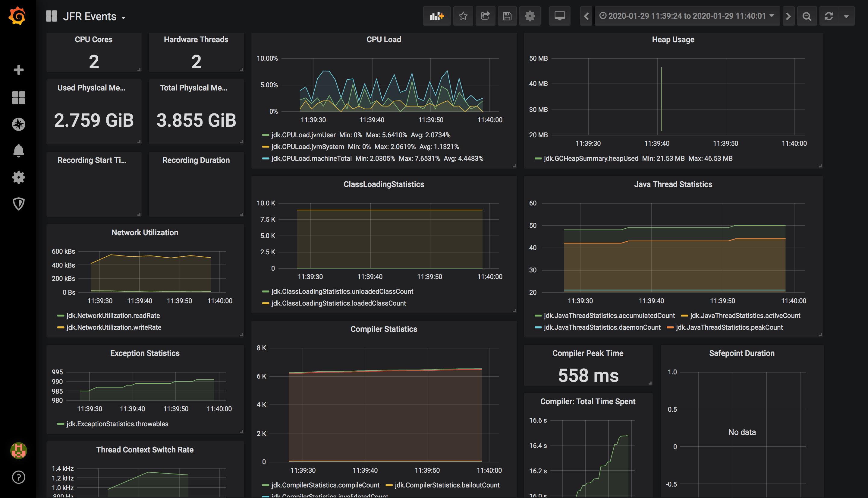Open the Safepoint Duration panel title
This screenshot has width=868, height=498.
click(x=741, y=353)
